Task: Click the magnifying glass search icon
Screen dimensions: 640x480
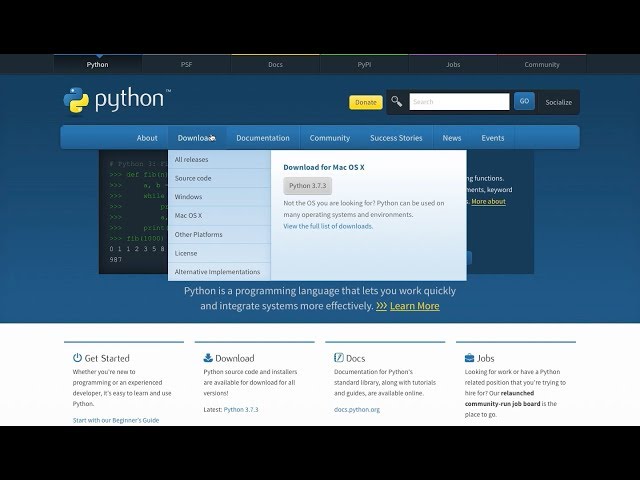Action: coord(396,101)
